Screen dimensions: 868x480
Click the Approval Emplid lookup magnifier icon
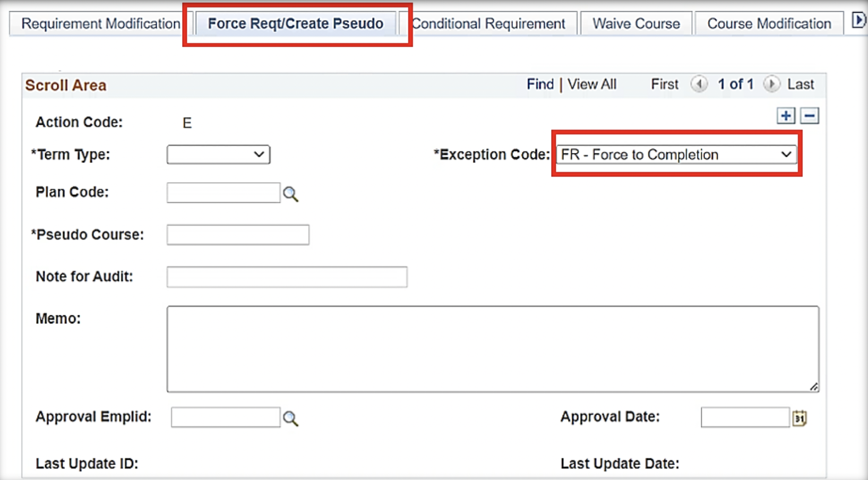pos(290,418)
